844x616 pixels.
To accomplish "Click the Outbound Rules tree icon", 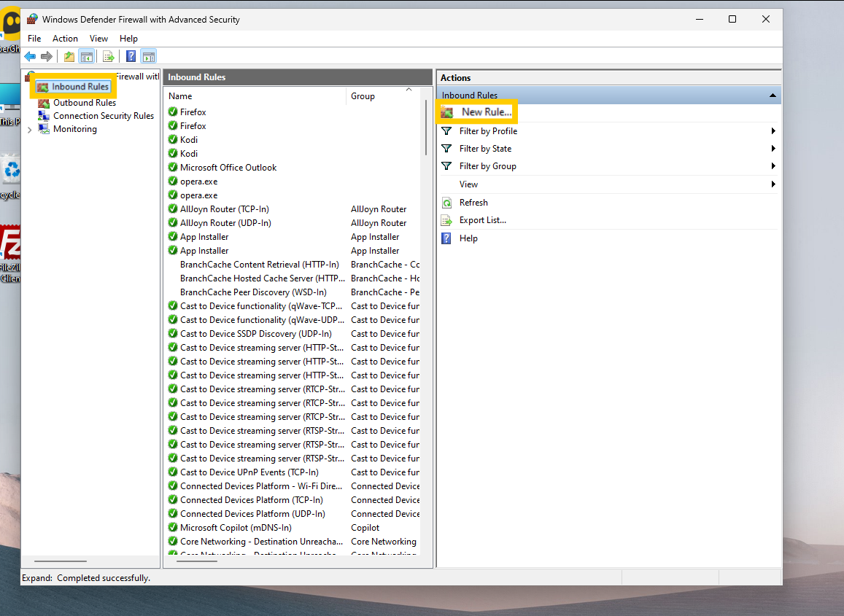I will click(44, 103).
